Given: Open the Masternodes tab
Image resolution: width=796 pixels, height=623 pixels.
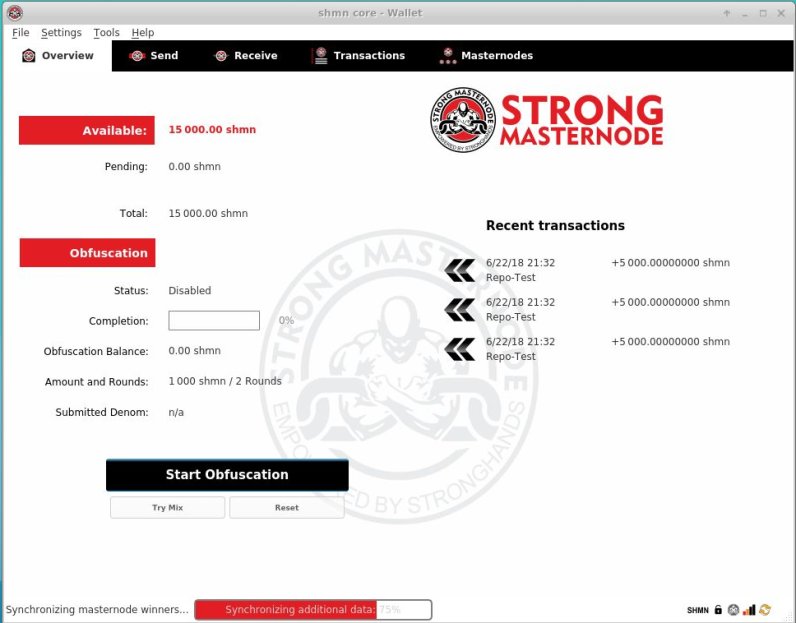Looking at the screenshot, I should 486,55.
